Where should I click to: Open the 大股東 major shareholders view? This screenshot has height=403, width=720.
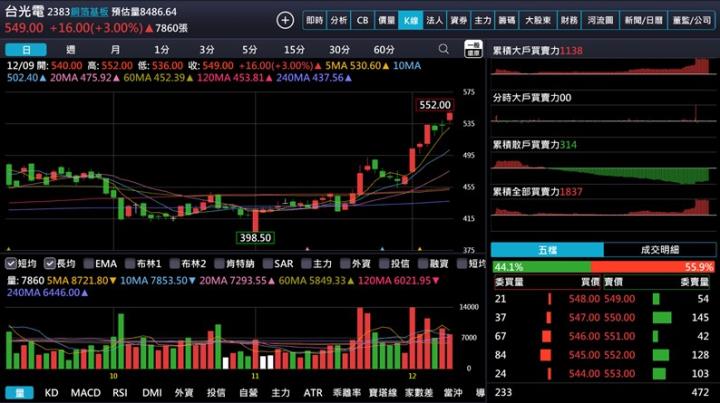point(538,20)
